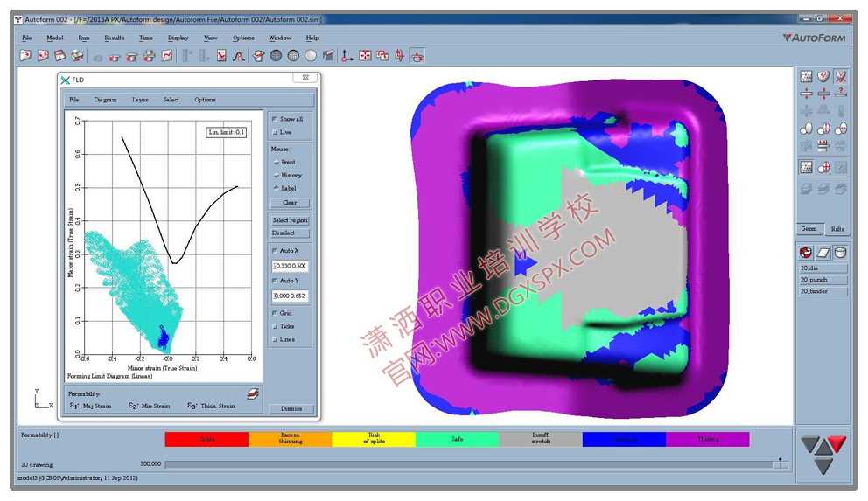Click the yellow Risk of splits swatch

(374, 439)
